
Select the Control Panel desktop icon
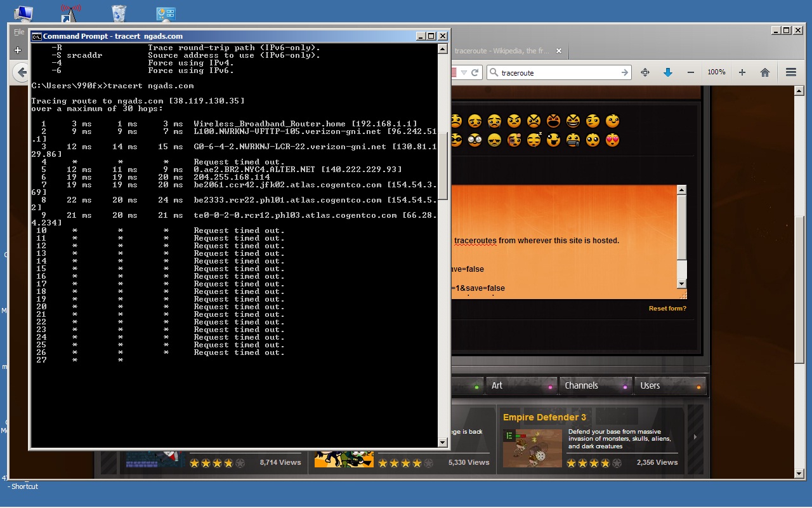pos(166,13)
